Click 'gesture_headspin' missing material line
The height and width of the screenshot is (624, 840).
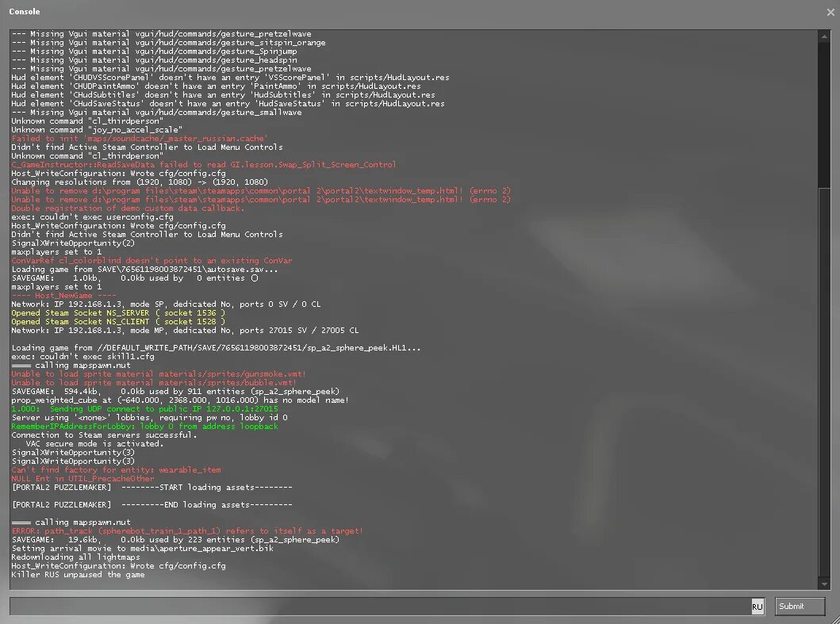coord(155,60)
